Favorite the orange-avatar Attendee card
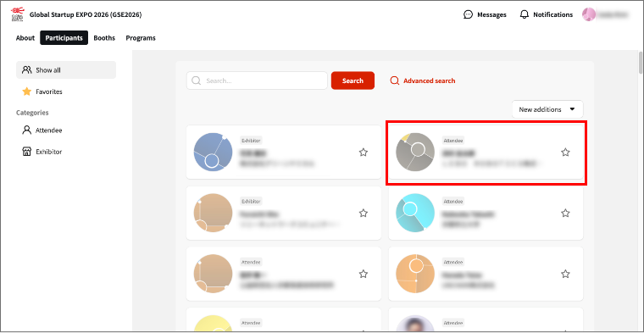Image resolution: width=644 pixels, height=333 pixels. tap(565, 274)
